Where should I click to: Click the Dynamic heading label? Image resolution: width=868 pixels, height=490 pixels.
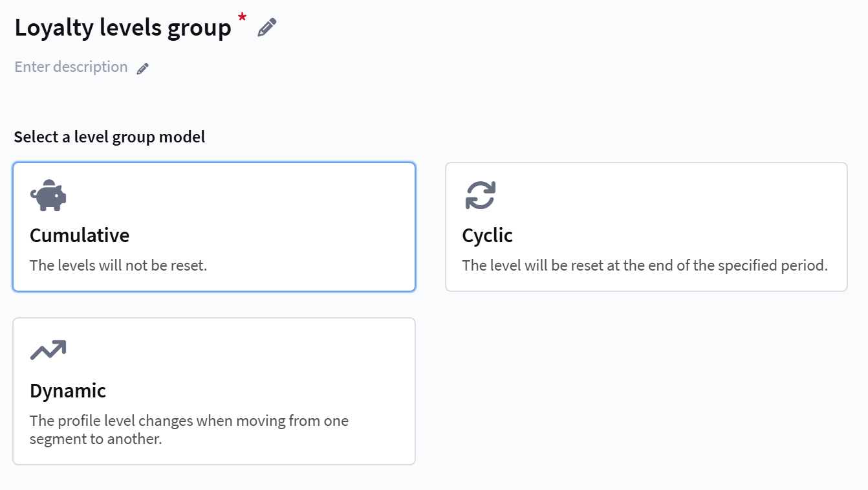(x=68, y=391)
